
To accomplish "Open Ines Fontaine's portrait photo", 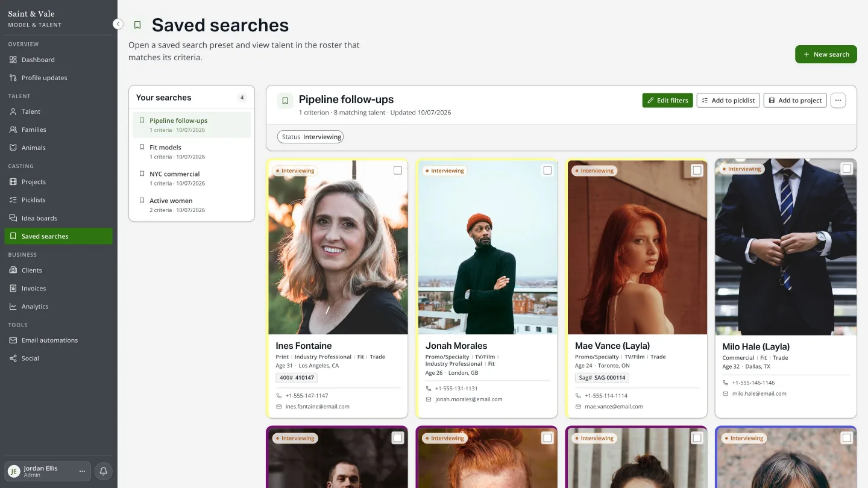I will point(338,247).
